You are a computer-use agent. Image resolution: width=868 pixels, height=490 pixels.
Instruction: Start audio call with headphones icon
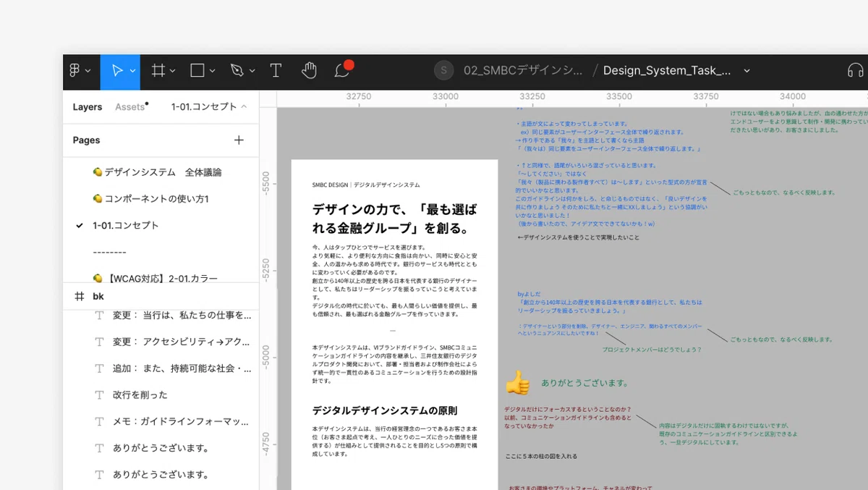point(856,70)
